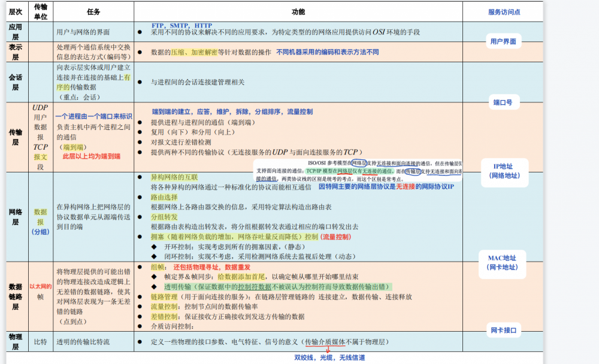Click the highlighted text '压缩、加密解密'
The width and height of the screenshot is (599, 364).
click(x=193, y=52)
